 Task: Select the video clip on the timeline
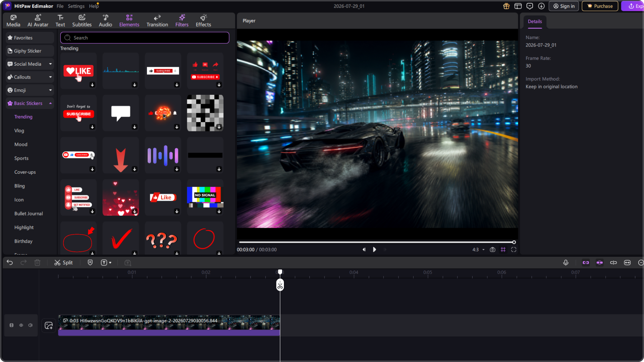coord(169,325)
